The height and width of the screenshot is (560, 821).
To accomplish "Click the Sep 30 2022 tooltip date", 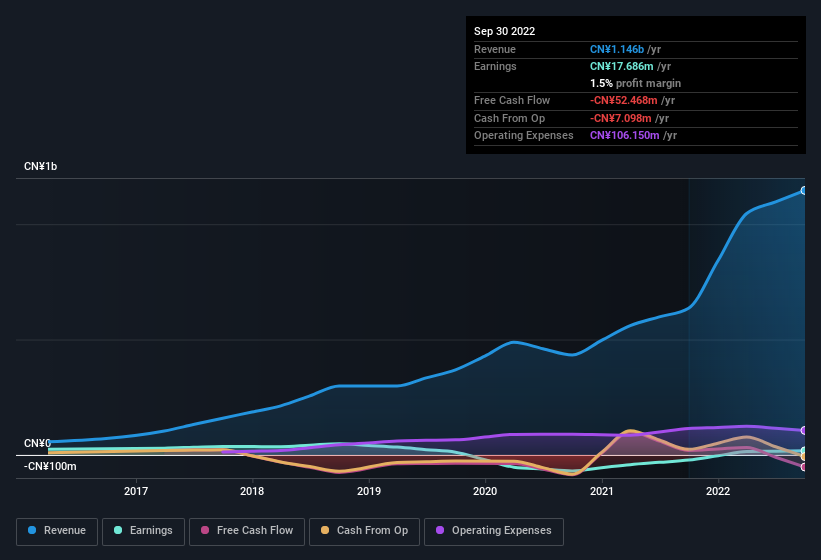I will [504, 31].
